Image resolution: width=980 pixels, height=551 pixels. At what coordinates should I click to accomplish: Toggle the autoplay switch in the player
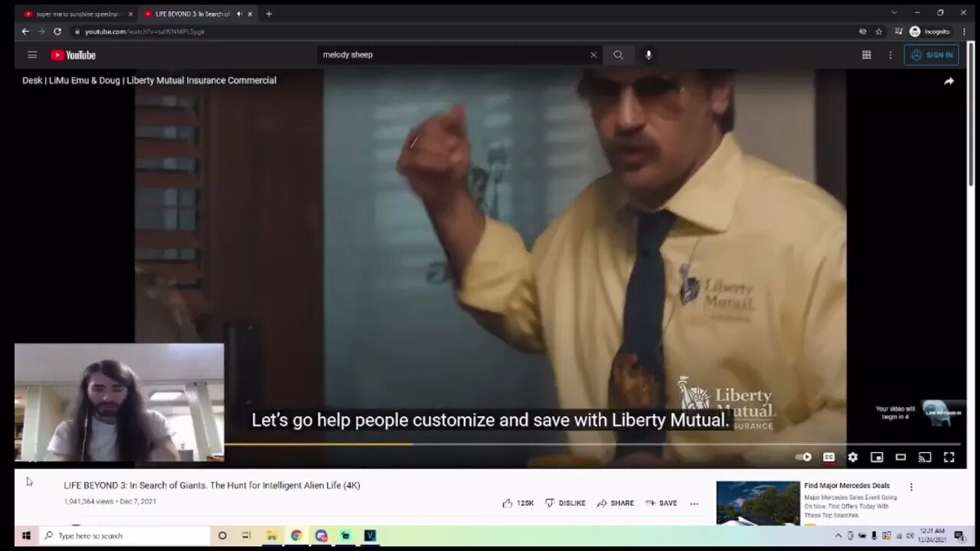804,457
